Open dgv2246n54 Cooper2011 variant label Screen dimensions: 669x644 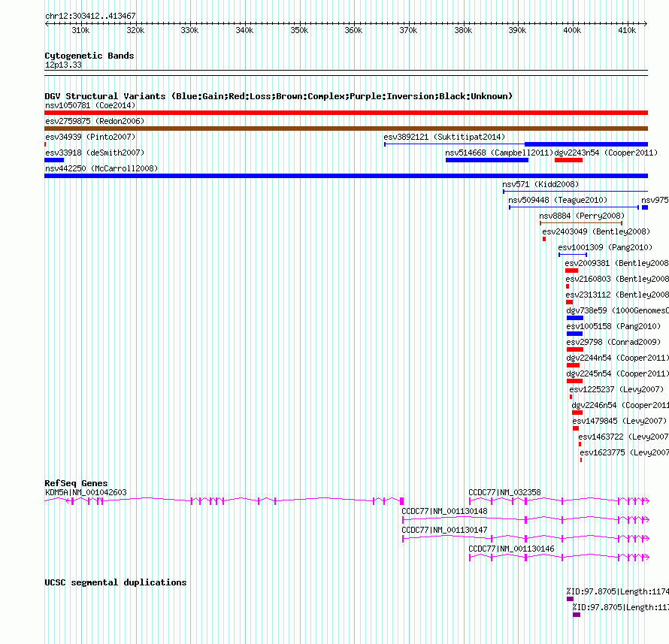[620, 405]
